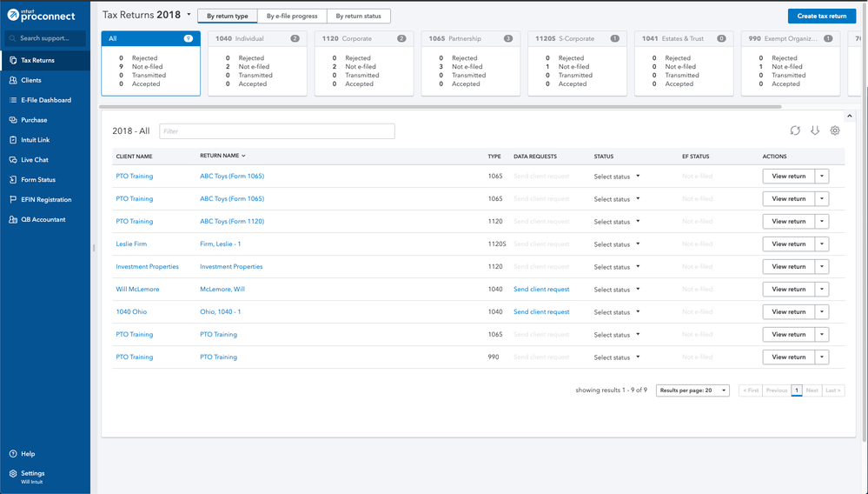
Task: Expand View return arrow for Will McLemore
Action: [822, 290]
